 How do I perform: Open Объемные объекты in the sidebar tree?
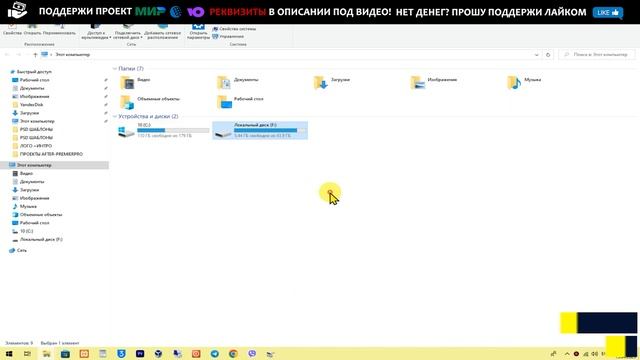(37, 214)
